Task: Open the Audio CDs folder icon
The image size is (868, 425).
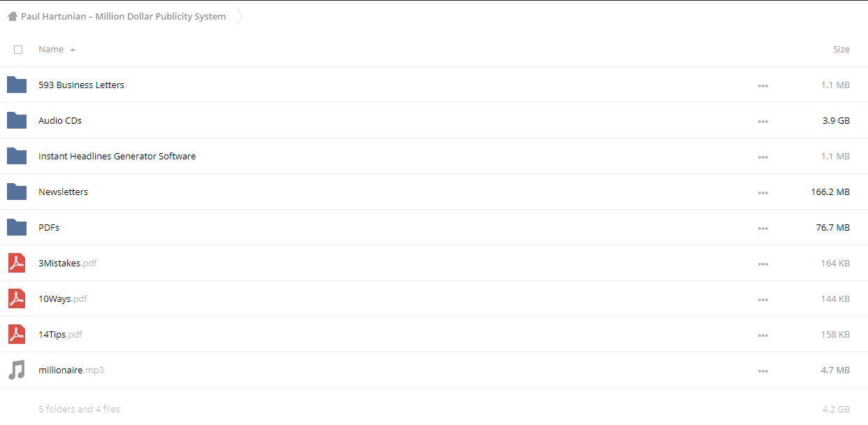Action: [x=17, y=120]
